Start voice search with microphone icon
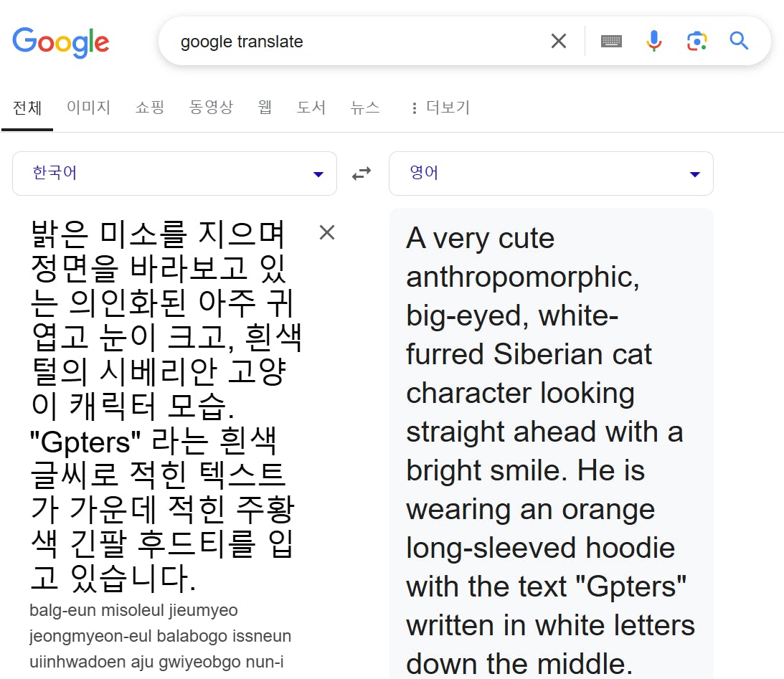The width and height of the screenshot is (784, 679). tap(653, 42)
